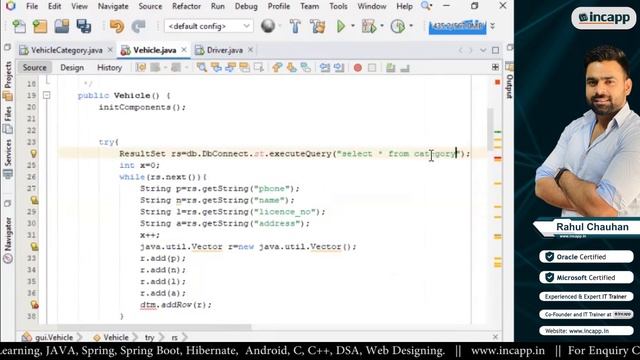The image size is (640, 360).
Task: Click Shift Line Left icon
Action: (325, 68)
